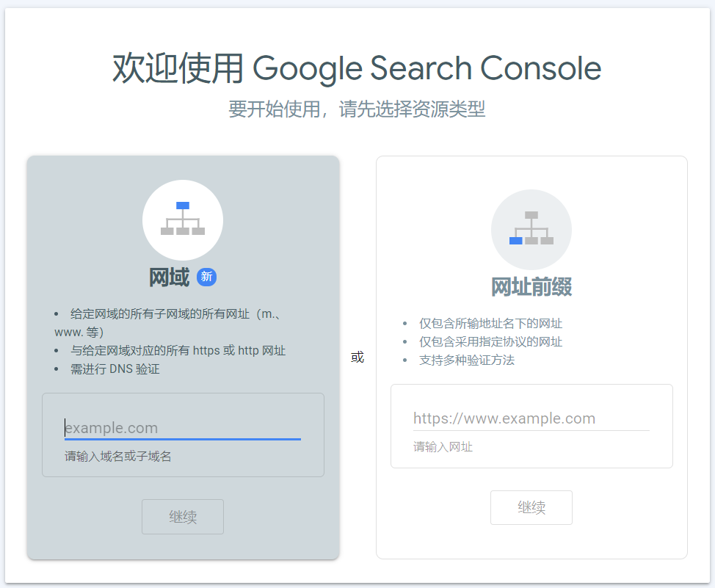Select the 网域 heading text
715x588 pixels.
point(169,277)
